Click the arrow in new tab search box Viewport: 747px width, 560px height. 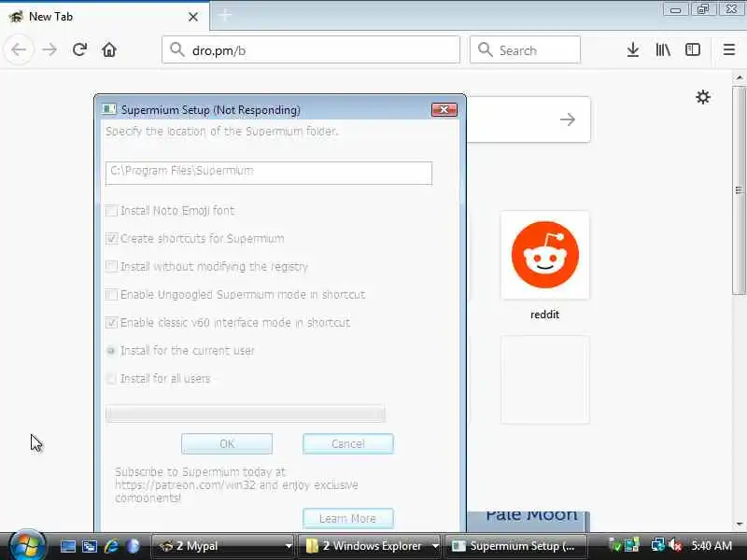point(568,119)
